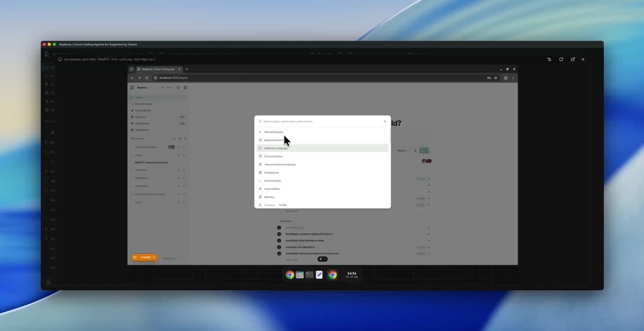Open Documentation from the command palette
644x331 pixels.
[322, 156]
